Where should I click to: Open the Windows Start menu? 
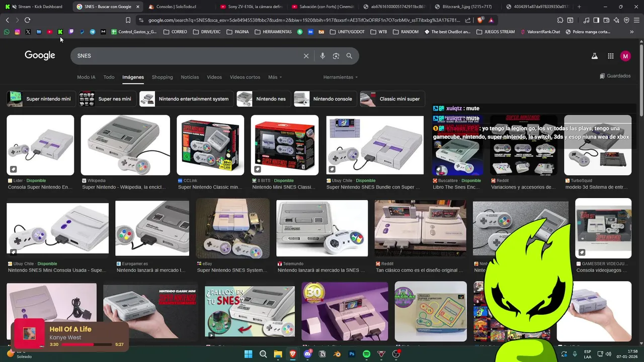pyautogui.click(x=249, y=354)
